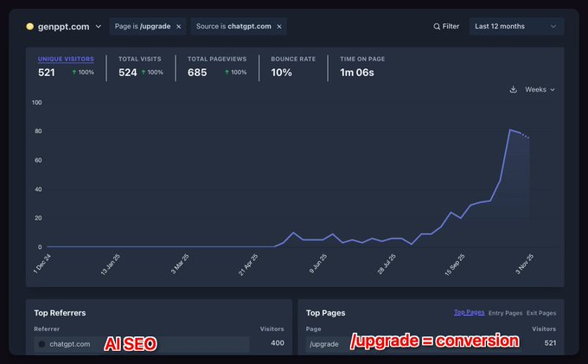Click the 524 total visits value
This screenshot has height=364, width=588.
pyautogui.click(x=127, y=73)
